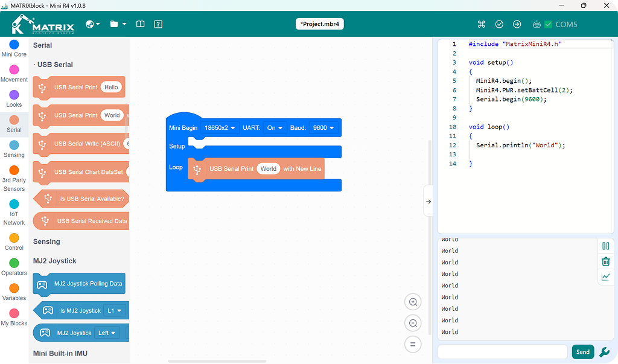Focus the serial message input field
This screenshot has width=618, height=364.
(x=503, y=352)
